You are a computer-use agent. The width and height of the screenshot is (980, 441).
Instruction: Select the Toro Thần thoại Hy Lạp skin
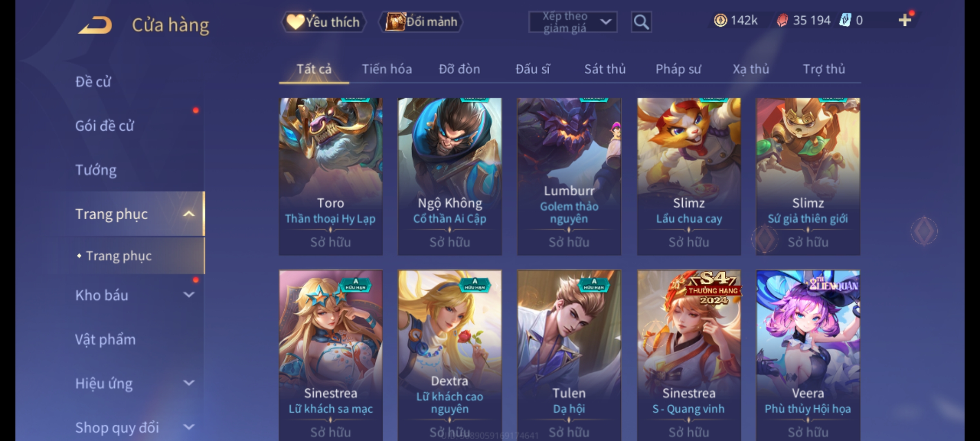pos(331,176)
